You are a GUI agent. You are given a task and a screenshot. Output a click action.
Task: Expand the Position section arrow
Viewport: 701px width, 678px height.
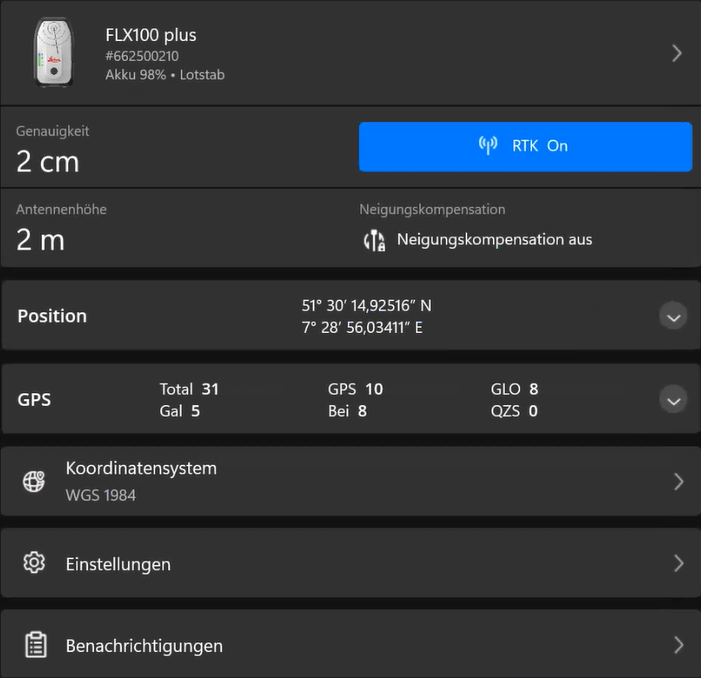[673, 316]
